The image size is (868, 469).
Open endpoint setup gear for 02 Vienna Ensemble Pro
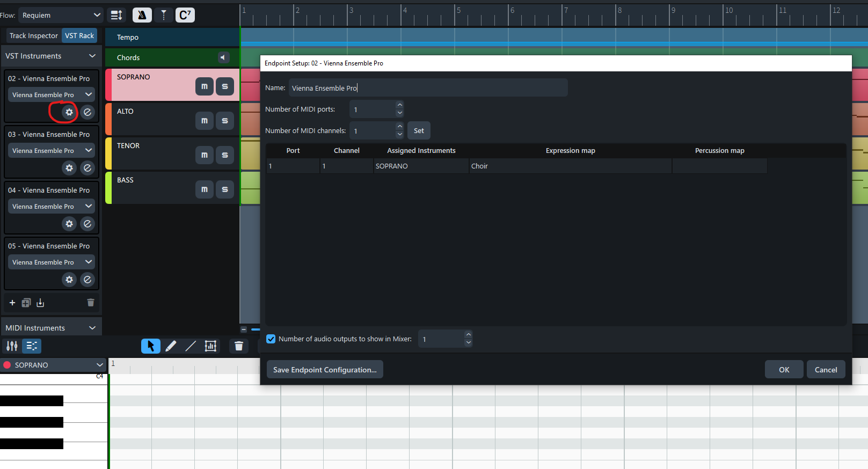(x=69, y=112)
